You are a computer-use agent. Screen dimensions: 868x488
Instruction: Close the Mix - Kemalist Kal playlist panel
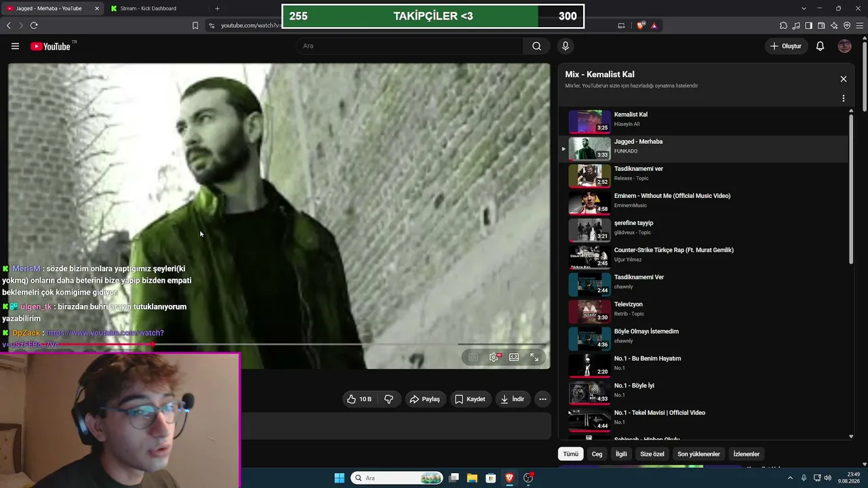point(844,79)
